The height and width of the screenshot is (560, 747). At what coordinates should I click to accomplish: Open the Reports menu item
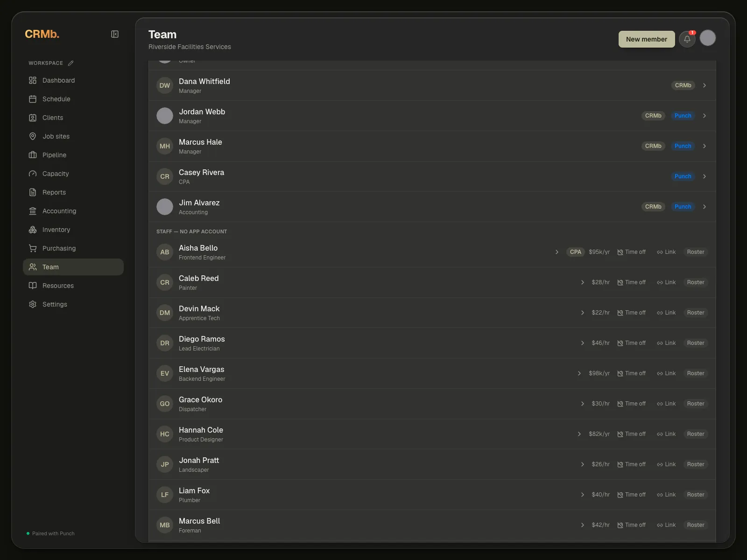tap(73, 192)
